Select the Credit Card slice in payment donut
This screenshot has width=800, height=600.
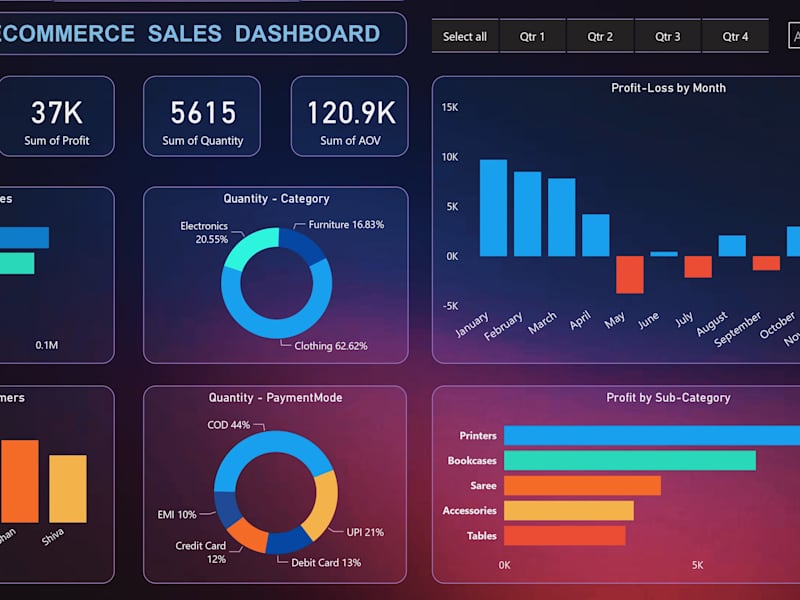tap(249, 535)
